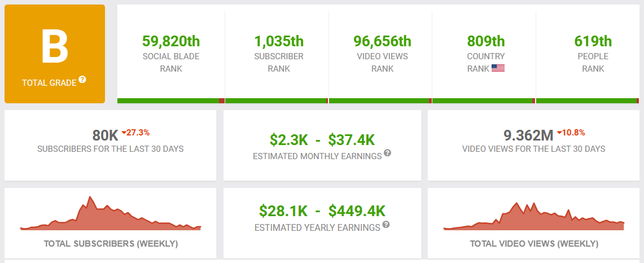Click the red down arrow beside 27.3%
This screenshot has height=263, width=644.
[x=124, y=133]
